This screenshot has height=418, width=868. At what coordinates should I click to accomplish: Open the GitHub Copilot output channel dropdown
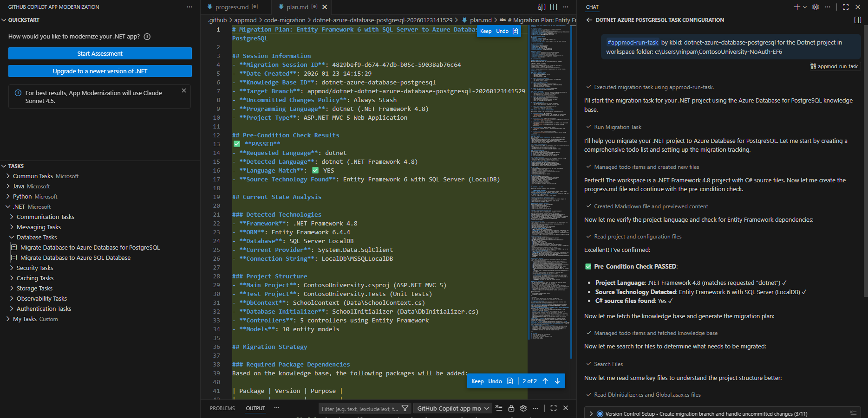coord(452,408)
